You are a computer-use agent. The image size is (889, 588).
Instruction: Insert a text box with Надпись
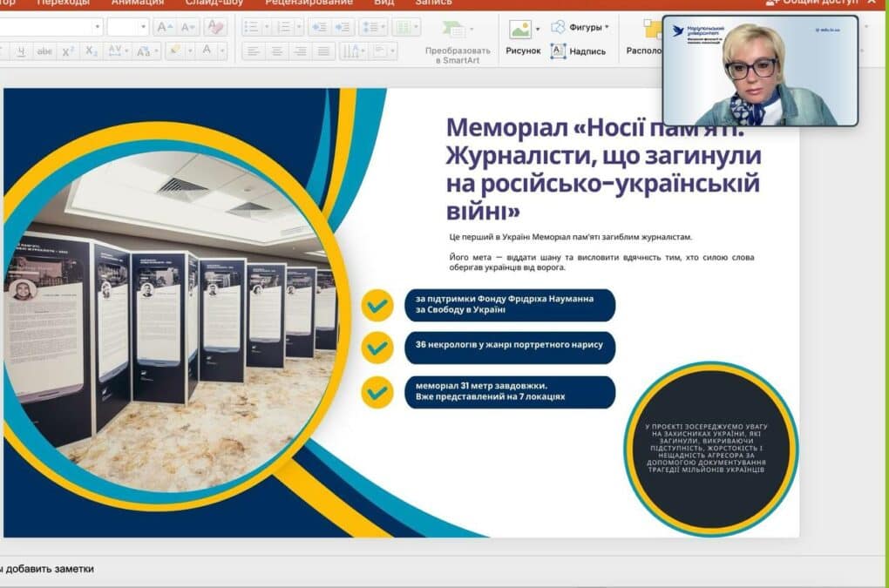(579, 51)
